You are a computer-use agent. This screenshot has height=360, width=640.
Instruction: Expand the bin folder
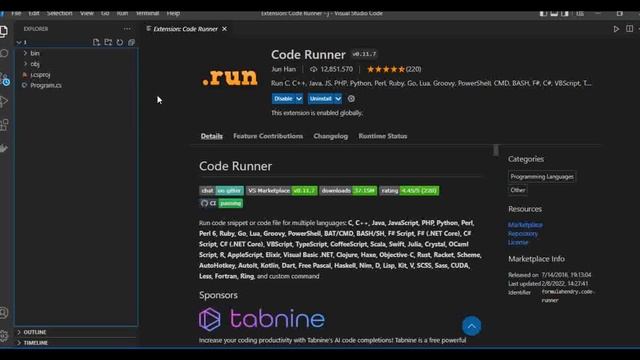pyautogui.click(x=25, y=53)
